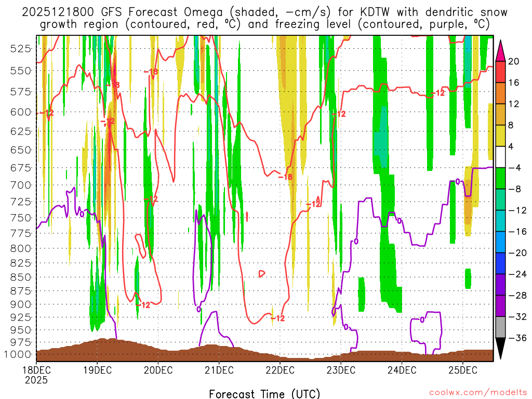Screen dimensions: 532x399
Task: Click the '875' pressure level label
Action: (x=21, y=291)
